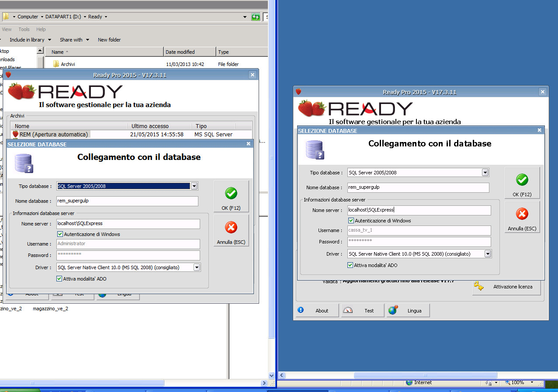Click Username field showing Administrator
558x392 pixels.
point(128,244)
